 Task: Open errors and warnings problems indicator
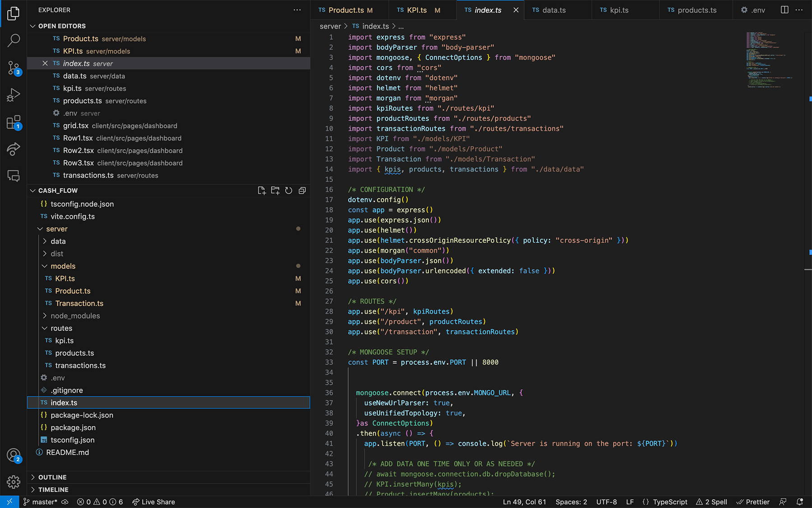tap(100, 502)
